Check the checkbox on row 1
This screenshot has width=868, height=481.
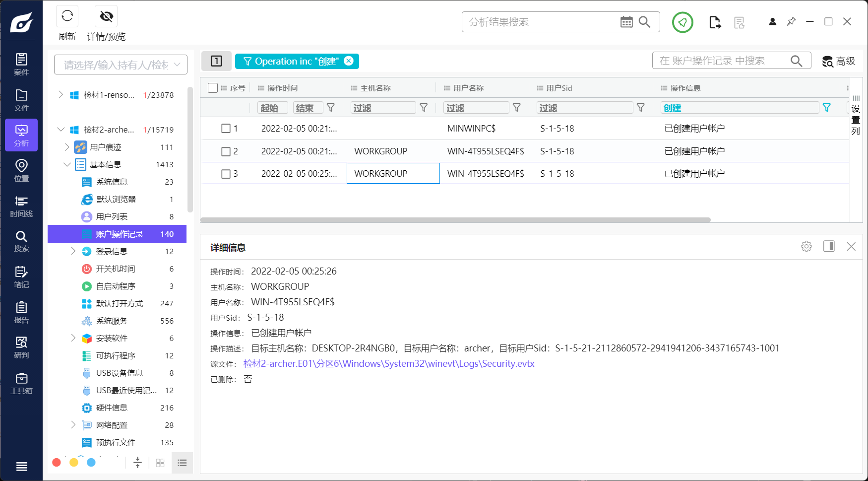[x=226, y=128]
